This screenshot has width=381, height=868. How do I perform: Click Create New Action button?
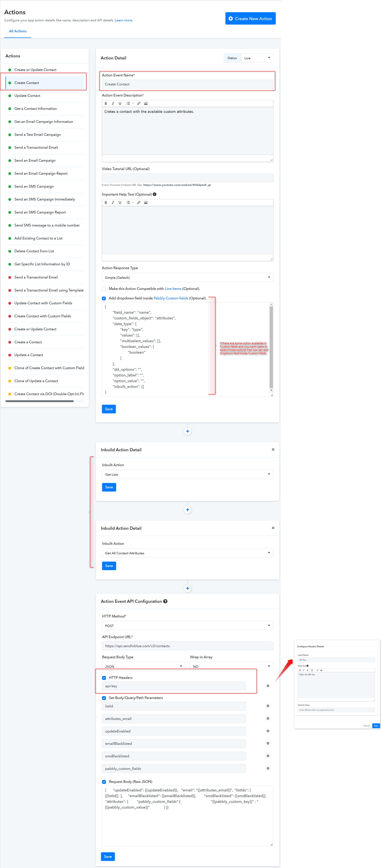[250, 19]
